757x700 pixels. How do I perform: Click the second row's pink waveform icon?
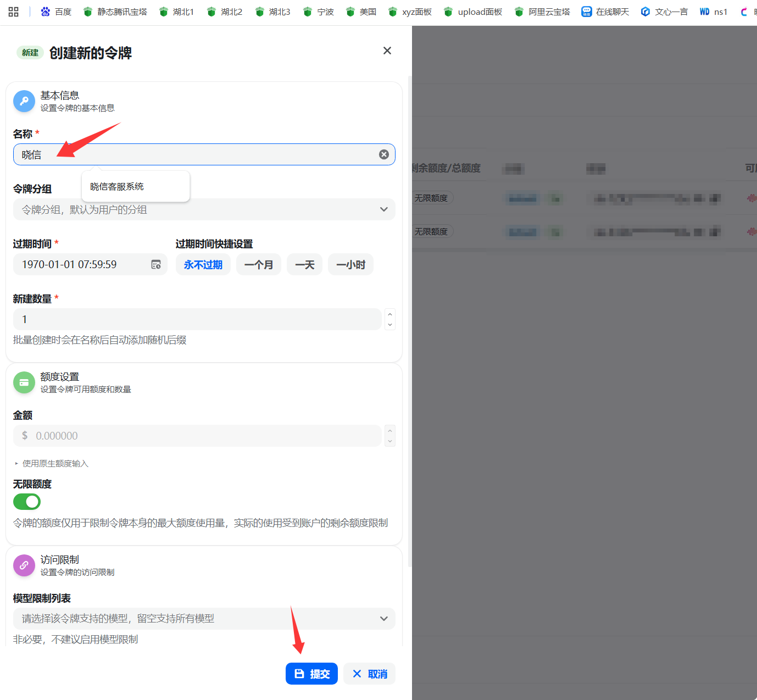[x=752, y=231]
